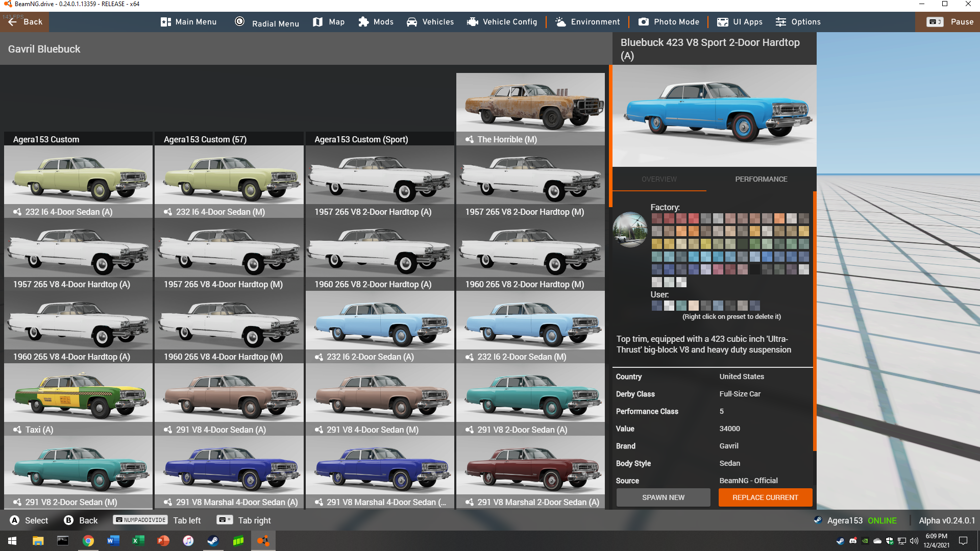This screenshot has width=980, height=551.
Task: Click the Map icon in top bar
Action: click(x=318, y=22)
